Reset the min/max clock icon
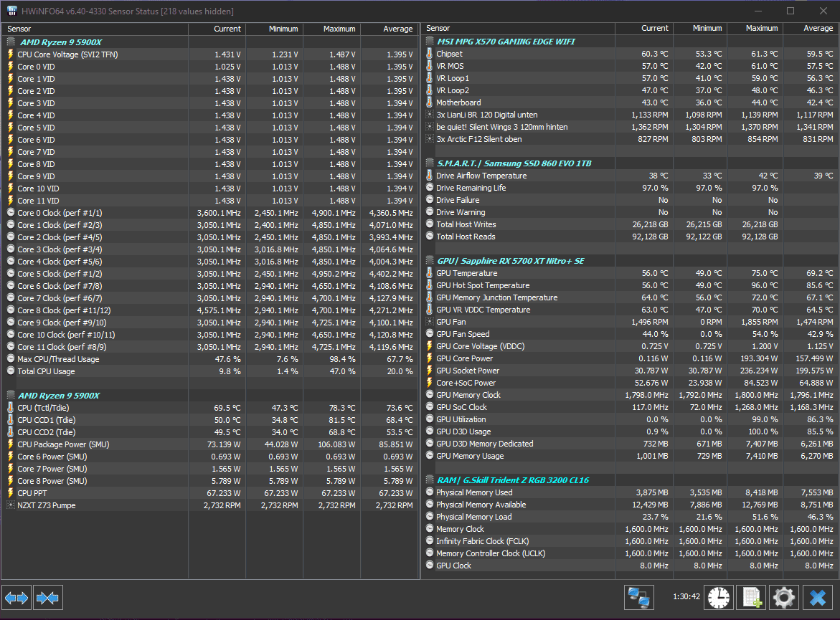Viewport: 840px width, 620px height. (x=718, y=598)
